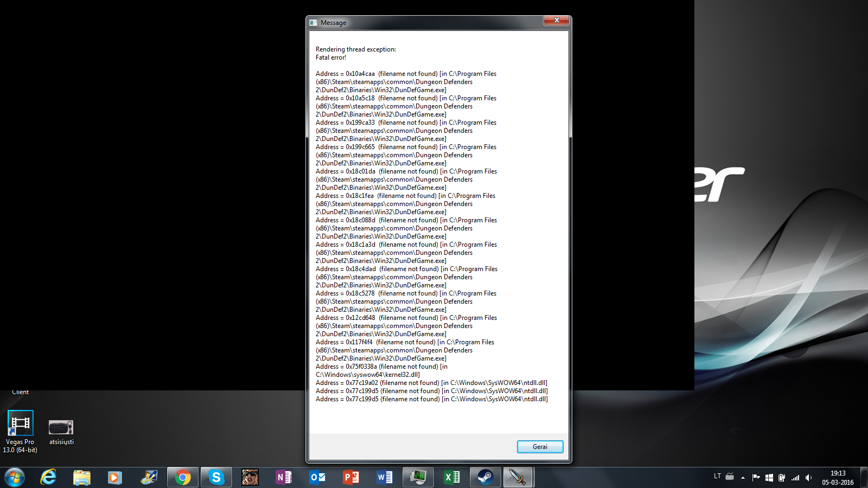The image size is (868, 488).
Task: Click the line with address 0x199c665
Action: coord(406,147)
